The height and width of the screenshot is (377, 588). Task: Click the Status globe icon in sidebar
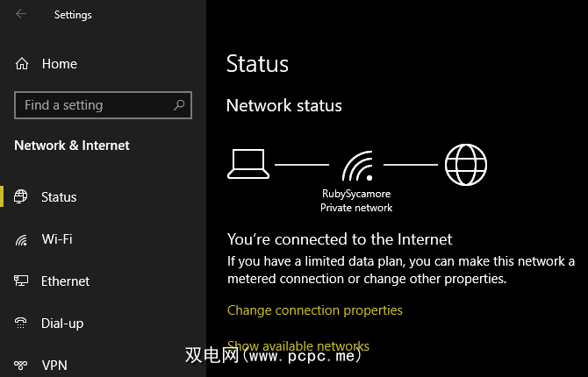click(x=22, y=197)
